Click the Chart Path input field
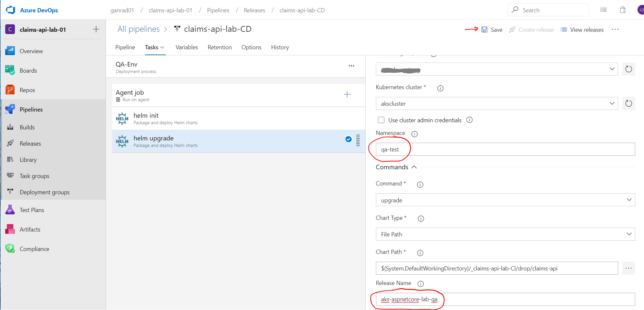 tap(497, 268)
